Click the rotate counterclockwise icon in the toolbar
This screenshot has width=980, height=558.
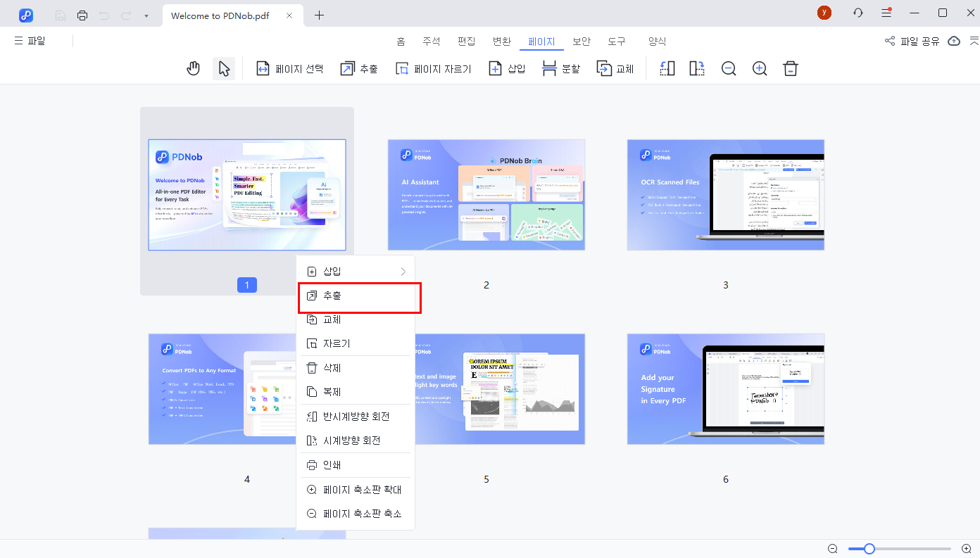tap(667, 68)
